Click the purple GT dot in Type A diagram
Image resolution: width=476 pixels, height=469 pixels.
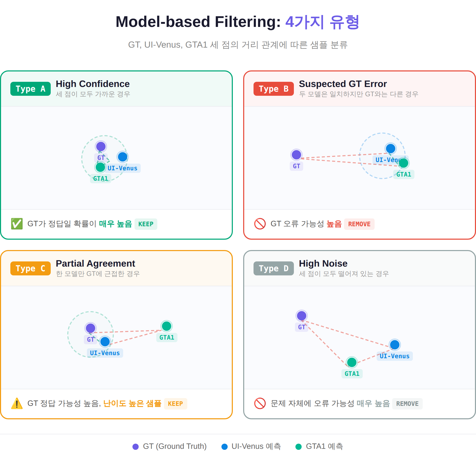pos(101,146)
